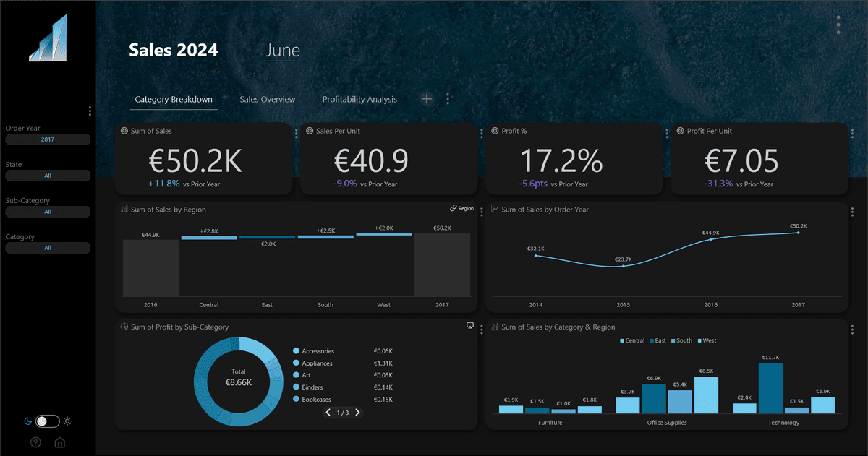
Task: Click the Appliances legend color dot
Action: tap(297, 363)
